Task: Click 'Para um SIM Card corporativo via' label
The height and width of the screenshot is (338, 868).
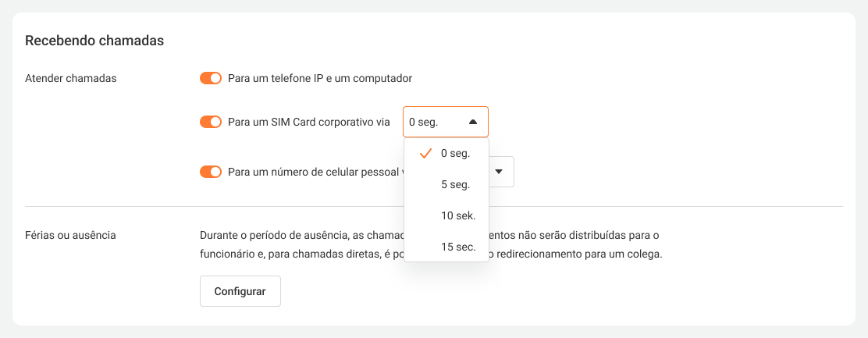Action: pyautogui.click(x=309, y=122)
